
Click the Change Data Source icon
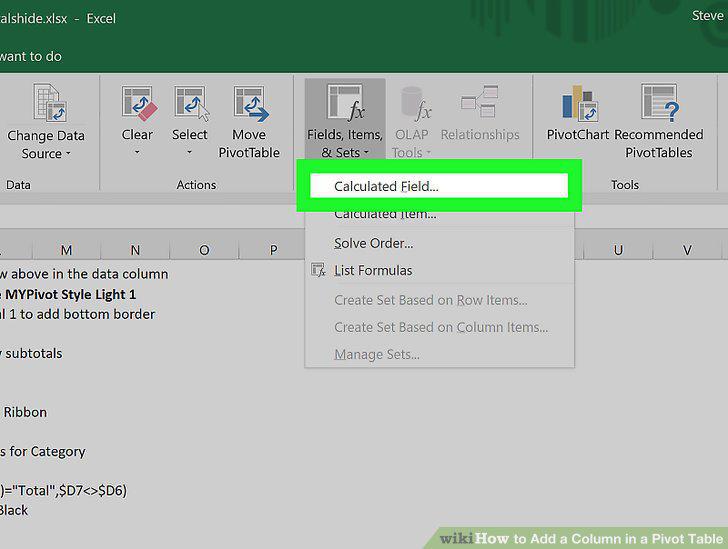50,103
